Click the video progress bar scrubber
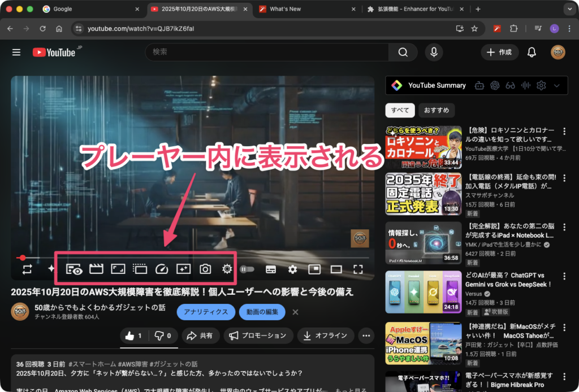 [23, 258]
